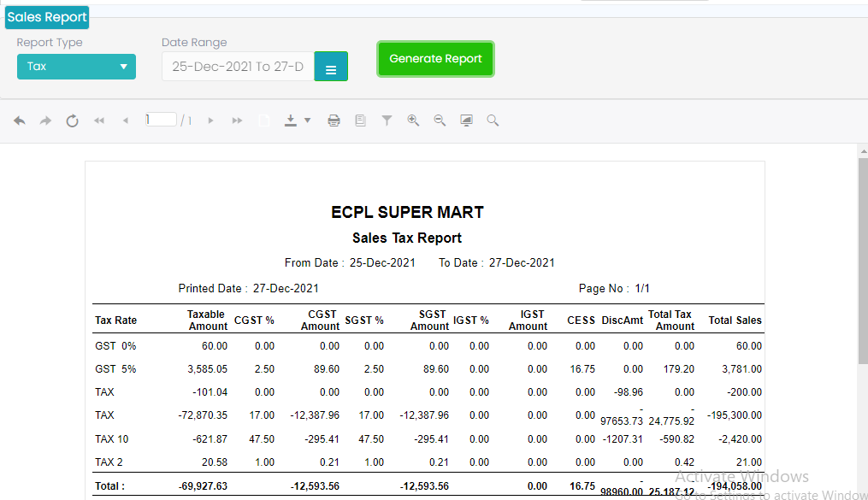Click the export download icon
This screenshot has height=500, width=868.
coord(291,121)
